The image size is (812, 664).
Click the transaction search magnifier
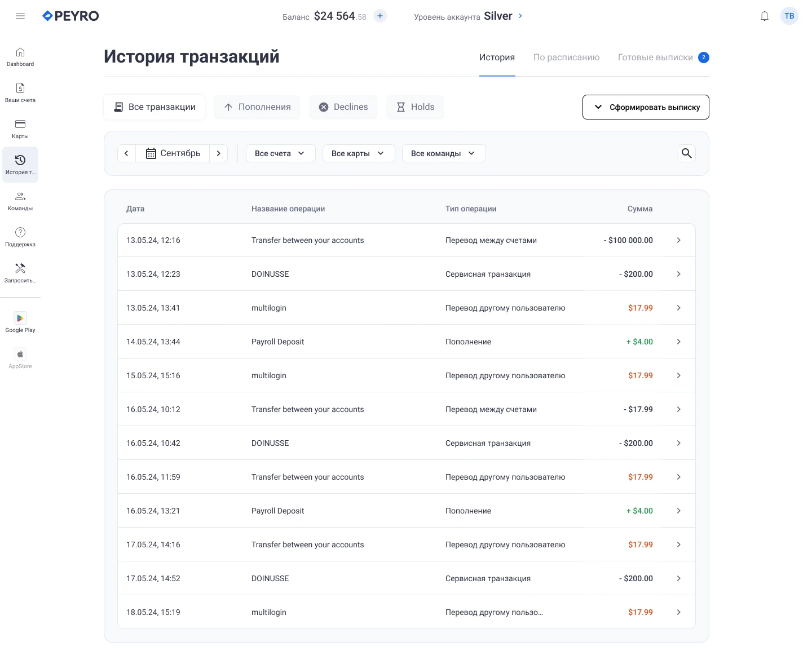[x=686, y=153]
